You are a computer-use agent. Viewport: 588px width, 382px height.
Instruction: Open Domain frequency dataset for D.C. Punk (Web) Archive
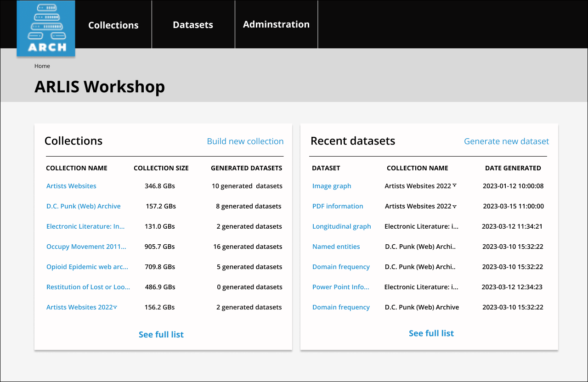(x=341, y=307)
